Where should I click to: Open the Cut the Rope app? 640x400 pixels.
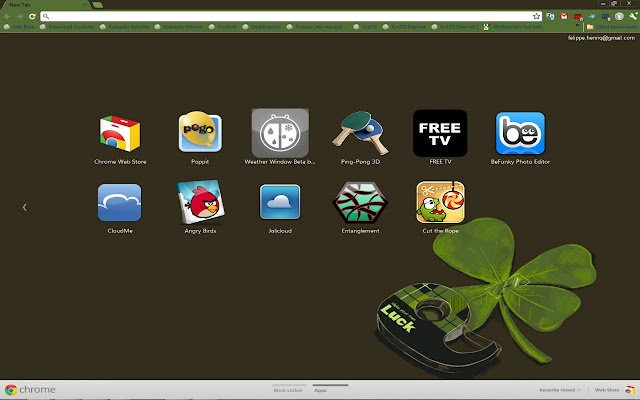[x=440, y=202]
